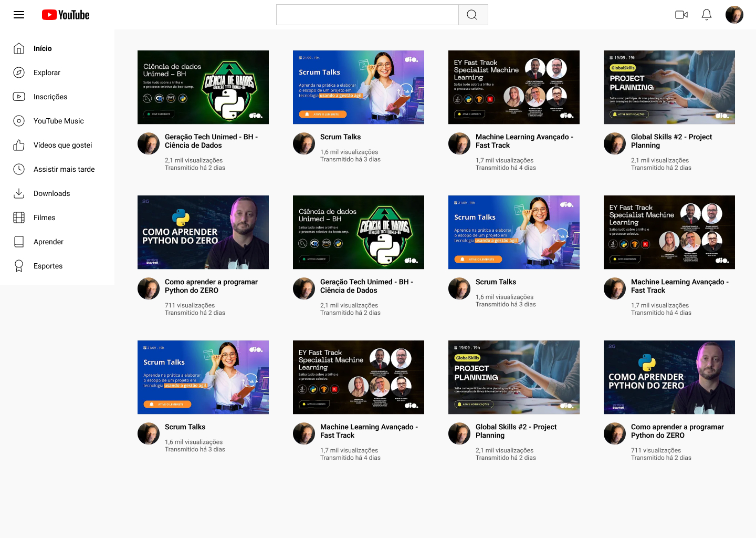Open second-row EY Fast Track thumbnail

pos(669,232)
